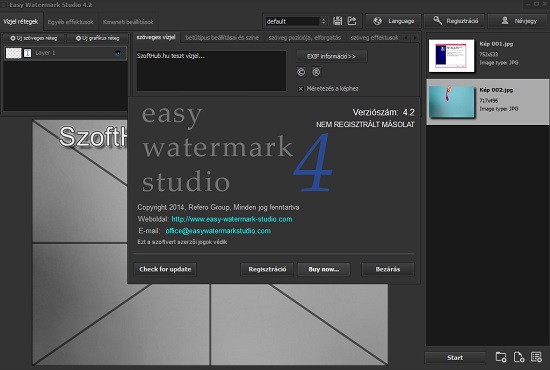The height and width of the screenshot is (370, 550).
Task: Click the default profile name field
Action: [292, 21]
